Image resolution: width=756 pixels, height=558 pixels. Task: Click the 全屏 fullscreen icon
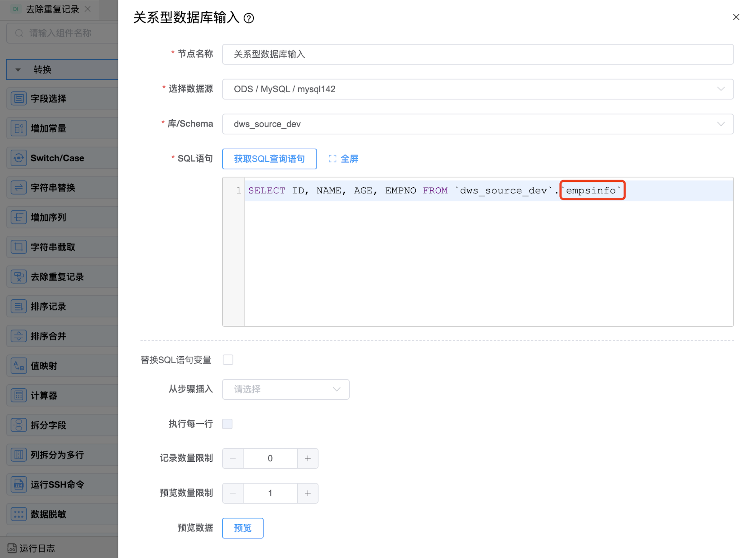tap(332, 159)
